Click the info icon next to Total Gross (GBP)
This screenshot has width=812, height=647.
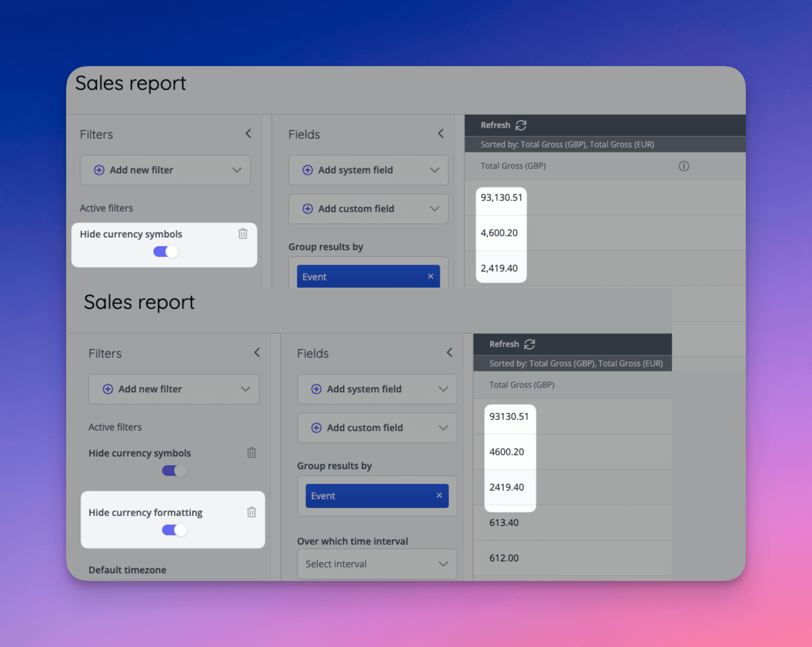(684, 166)
